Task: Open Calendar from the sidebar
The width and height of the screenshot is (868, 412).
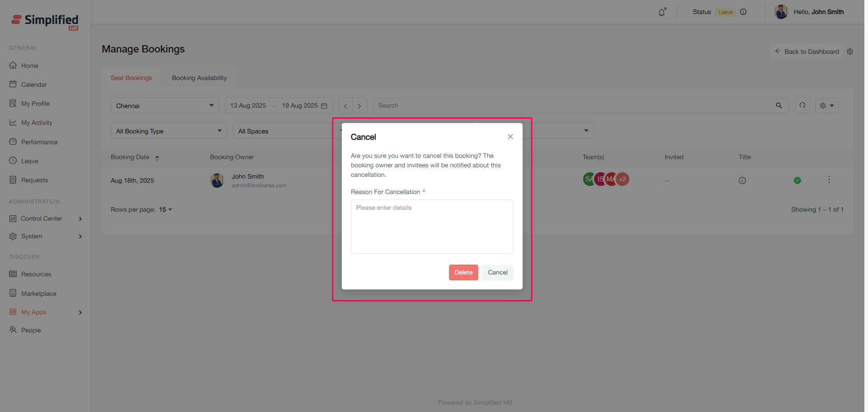Action: pos(34,85)
